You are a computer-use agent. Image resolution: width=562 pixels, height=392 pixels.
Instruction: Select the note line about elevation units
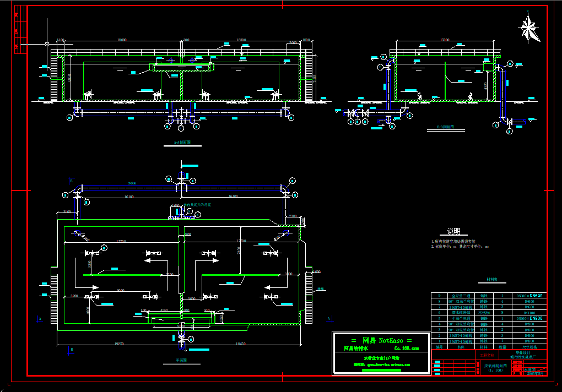point(460,247)
